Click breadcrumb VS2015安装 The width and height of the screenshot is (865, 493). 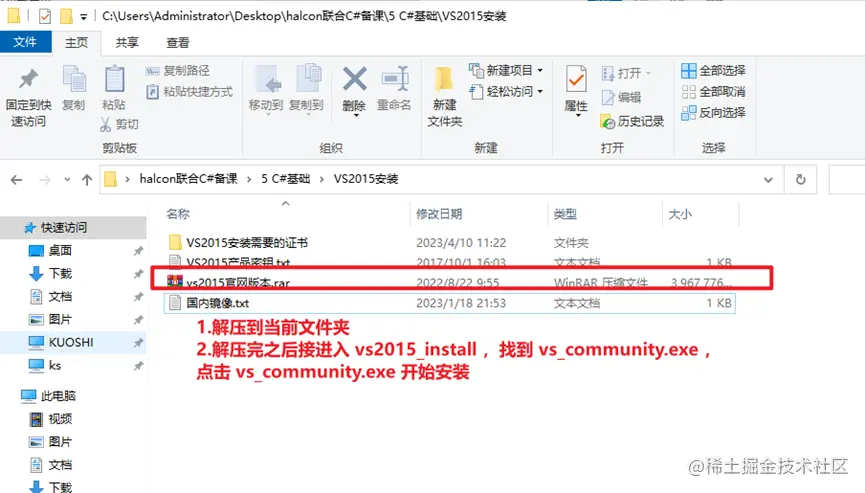[x=366, y=179]
